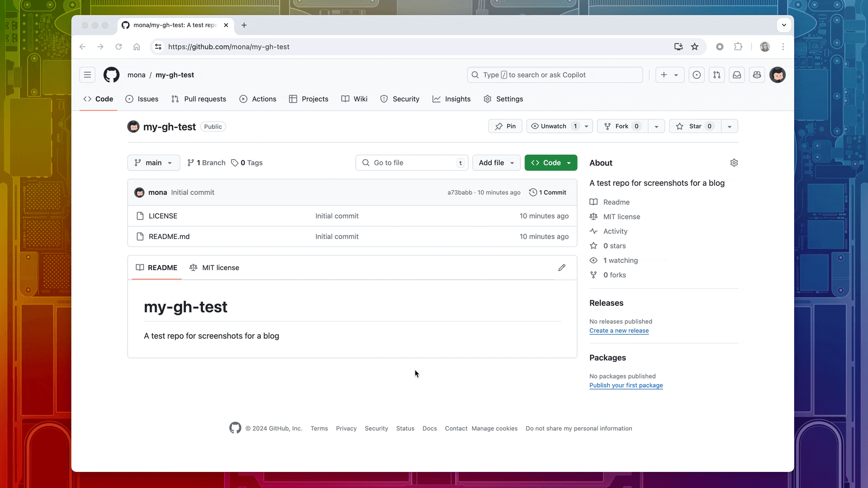Open the Actions tab
The height and width of the screenshot is (488, 868).
pyautogui.click(x=258, y=99)
